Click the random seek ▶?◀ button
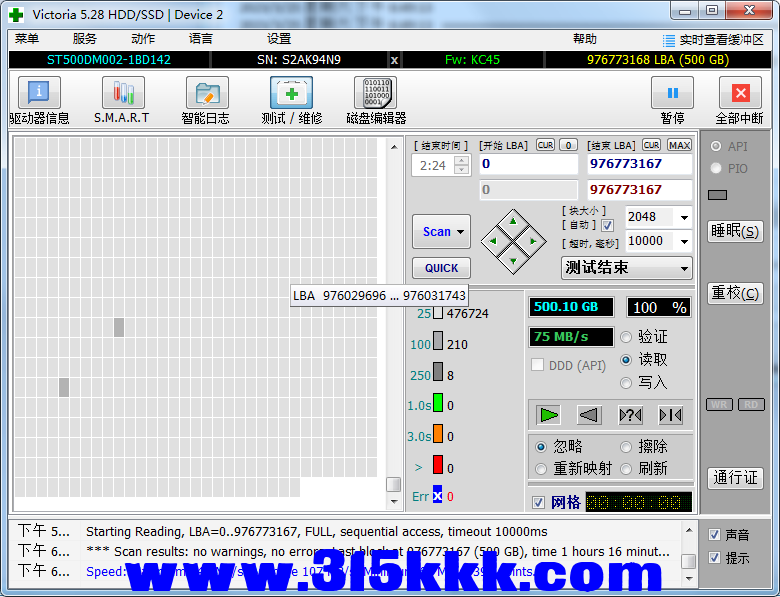The image size is (780, 597). tap(630, 415)
